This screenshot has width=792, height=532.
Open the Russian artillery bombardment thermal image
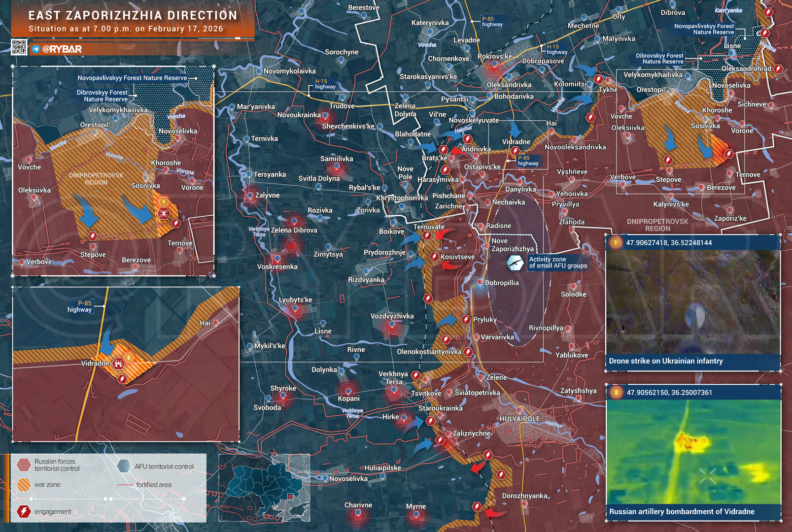coord(693,452)
